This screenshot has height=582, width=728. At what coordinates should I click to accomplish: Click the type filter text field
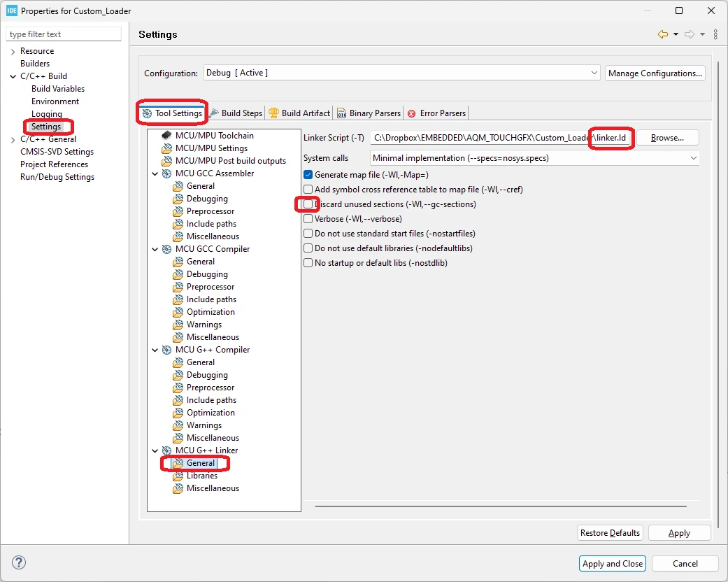64,34
